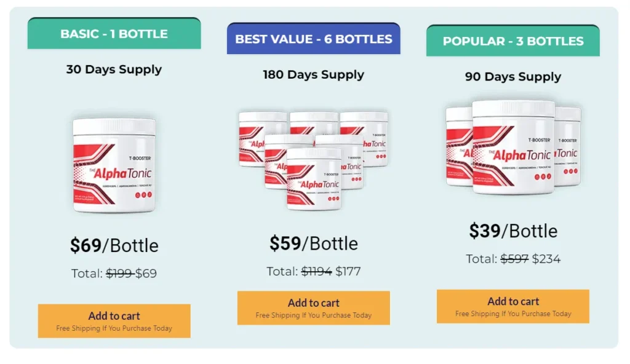The height and width of the screenshot is (364, 630).
Task: Select the BEST VALUE - 6 BOTTLES header
Action: coord(313,39)
